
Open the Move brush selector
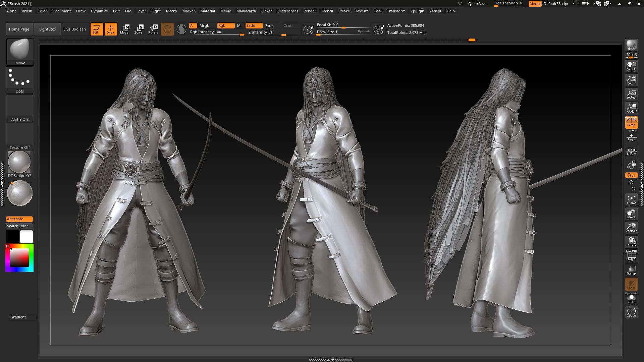coord(20,52)
